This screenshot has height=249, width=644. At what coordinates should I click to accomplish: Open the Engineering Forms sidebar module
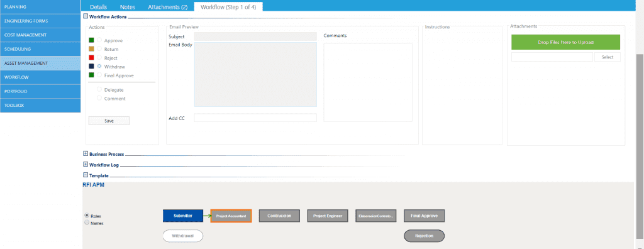[x=40, y=21]
